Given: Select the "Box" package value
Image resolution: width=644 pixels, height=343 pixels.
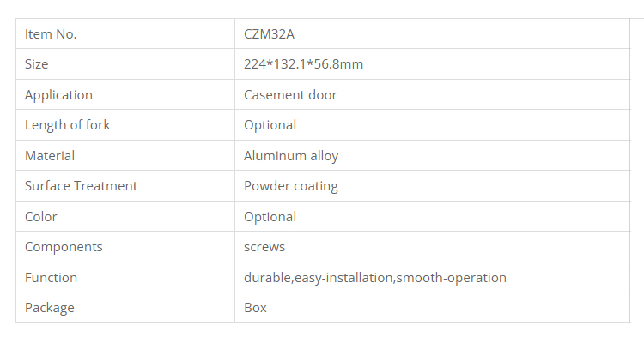Looking at the screenshot, I should point(255,308).
